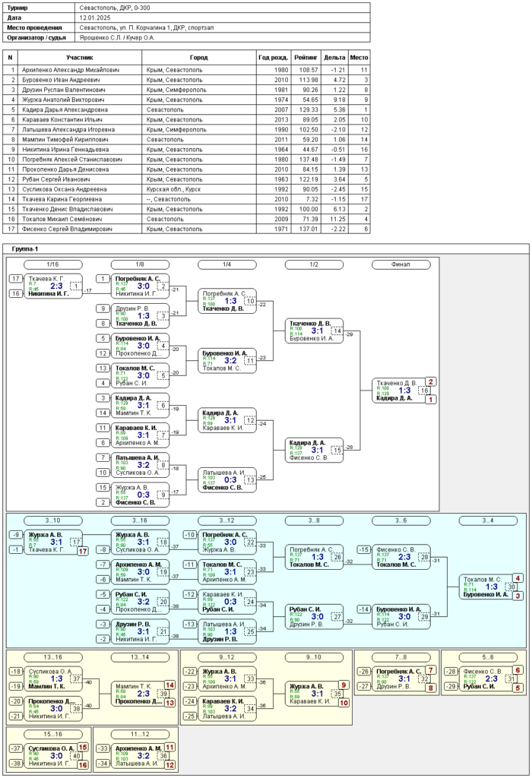Click score '3:2' of Буровенко vs Токалов quarterfinal
The width and height of the screenshot is (532, 778).
(x=230, y=361)
